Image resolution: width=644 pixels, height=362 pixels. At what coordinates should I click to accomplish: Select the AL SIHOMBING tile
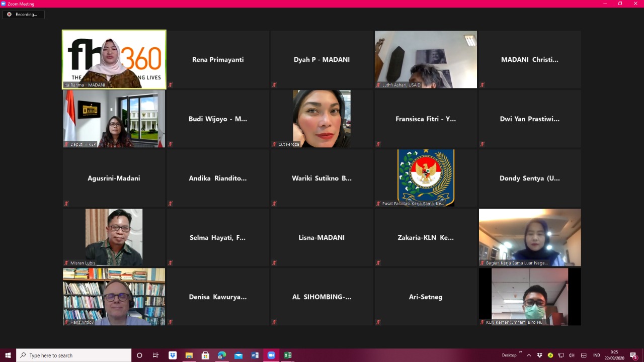point(321,297)
